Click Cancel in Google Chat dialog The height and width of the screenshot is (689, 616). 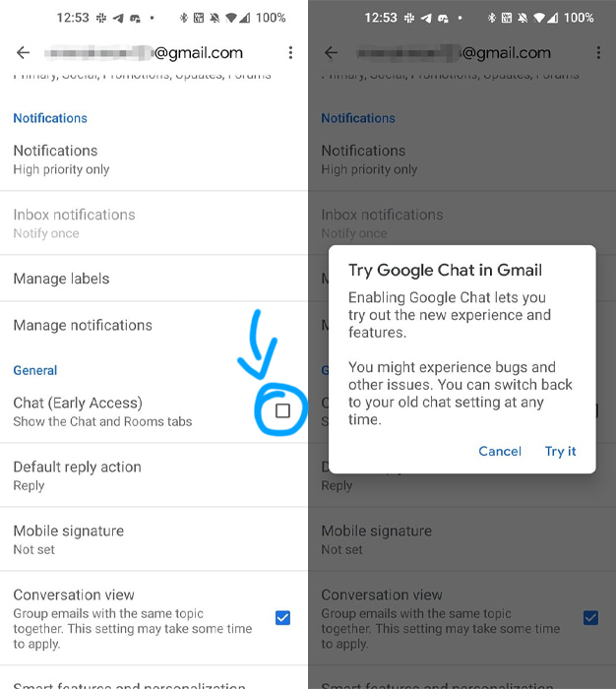(x=500, y=451)
